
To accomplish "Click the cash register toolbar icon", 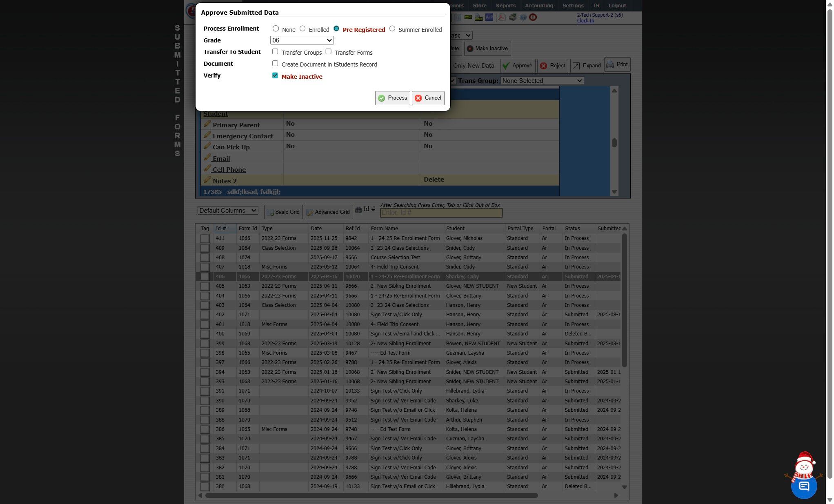I will 512,17.
